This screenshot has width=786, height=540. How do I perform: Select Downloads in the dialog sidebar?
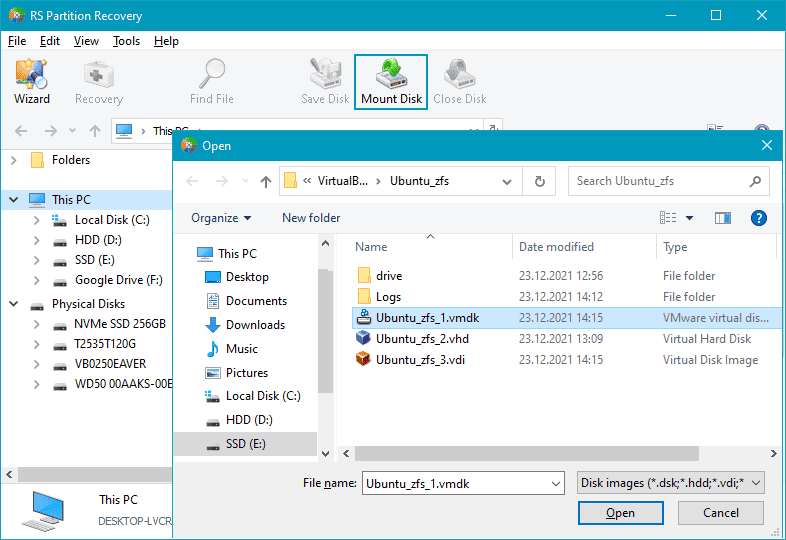[x=255, y=325]
